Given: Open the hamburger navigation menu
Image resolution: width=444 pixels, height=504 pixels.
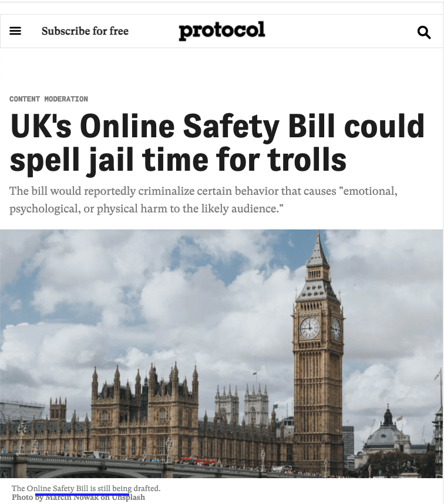Looking at the screenshot, I should pos(15,31).
